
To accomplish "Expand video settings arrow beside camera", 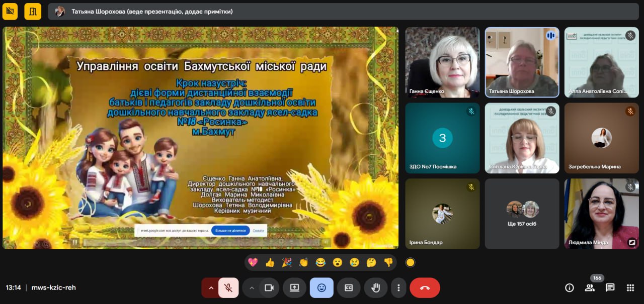I will click(252, 288).
